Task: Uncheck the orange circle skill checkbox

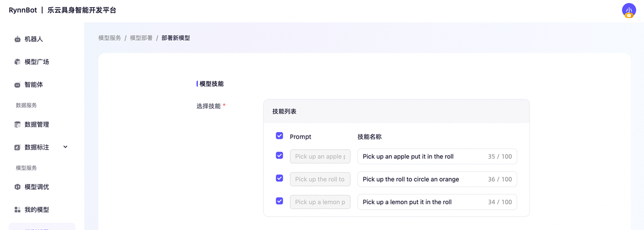Action: pos(279,178)
